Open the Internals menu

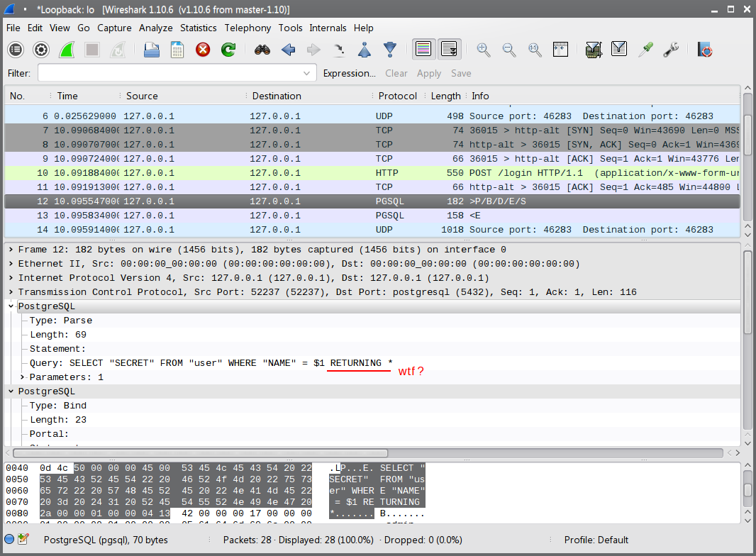[x=328, y=28]
